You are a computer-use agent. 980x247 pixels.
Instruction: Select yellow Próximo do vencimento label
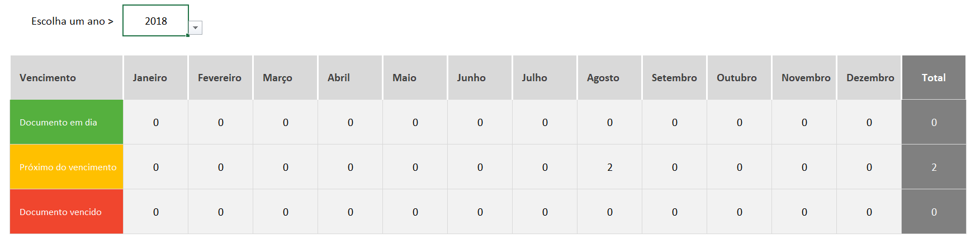click(x=66, y=167)
